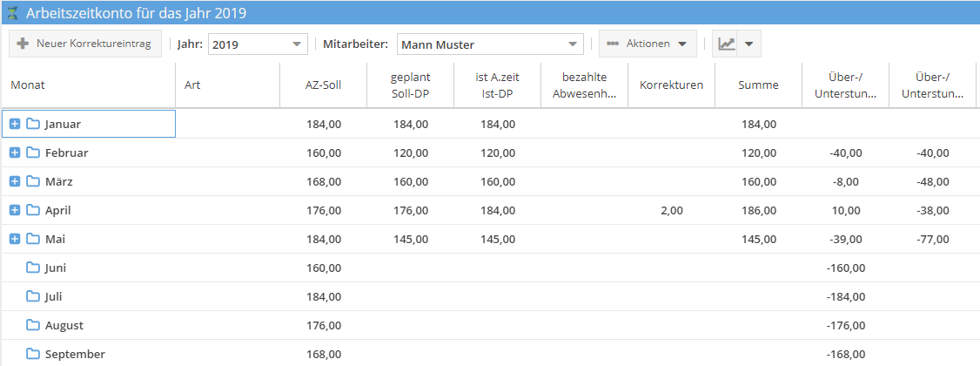Click the Korrekturen column header
Screen dimensions: 980x366
[671, 85]
